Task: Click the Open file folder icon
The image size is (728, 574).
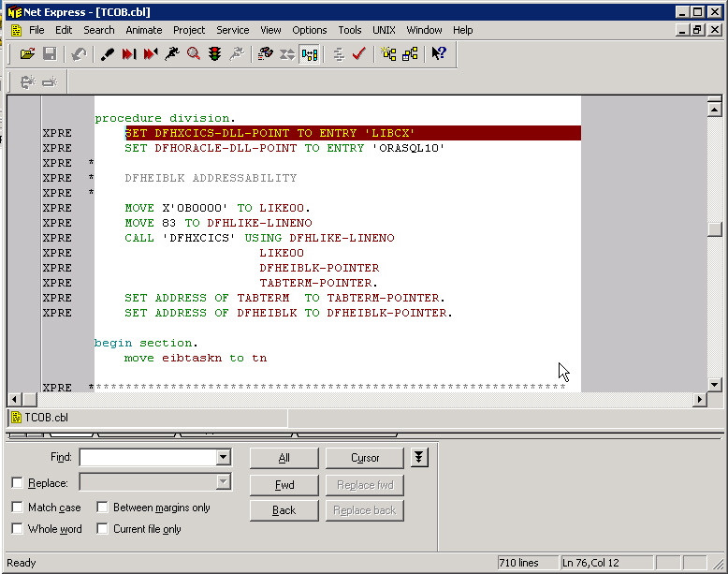Action: point(27,54)
